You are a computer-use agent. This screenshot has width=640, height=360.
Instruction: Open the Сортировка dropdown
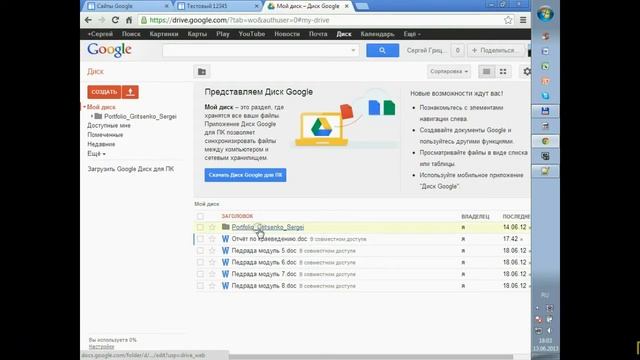click(x=449, y=72)
